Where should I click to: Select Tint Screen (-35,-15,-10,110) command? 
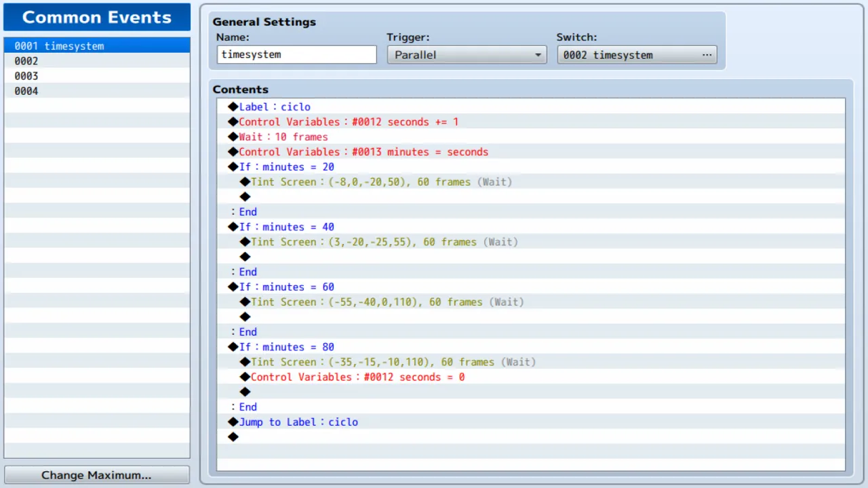click(x=531, y=362)
